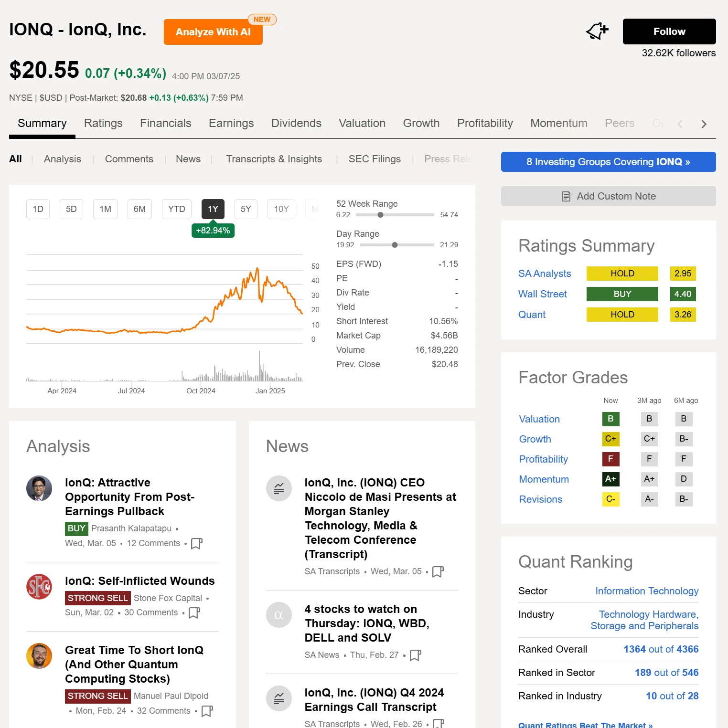The image size is (728, 728).
Task: Click the transcript icon beside the Morgan Stanley news
Action: coord(279,488)
